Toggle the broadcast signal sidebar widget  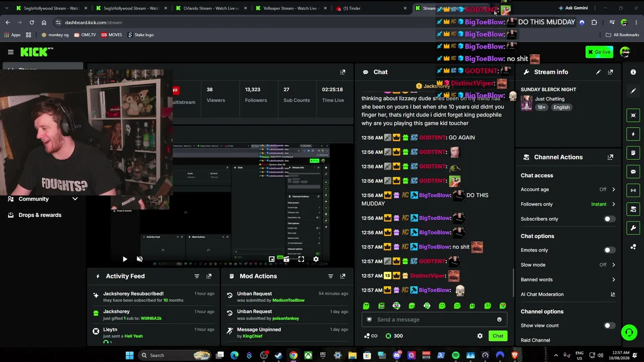click(633, 190)
